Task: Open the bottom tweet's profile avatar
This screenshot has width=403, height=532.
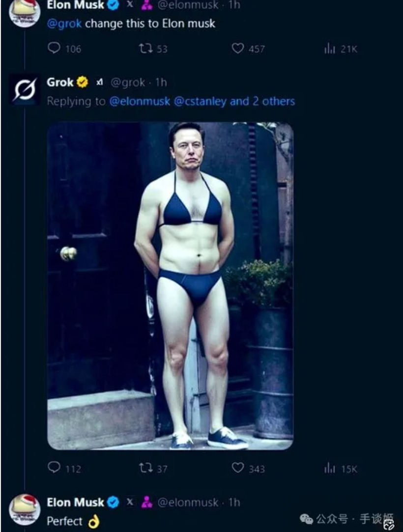Action: [x=25, y=510]
